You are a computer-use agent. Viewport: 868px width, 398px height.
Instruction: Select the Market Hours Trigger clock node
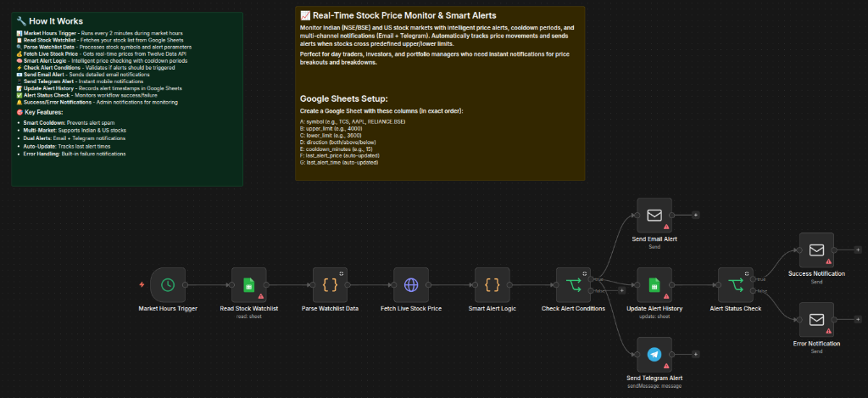[168, 285]
